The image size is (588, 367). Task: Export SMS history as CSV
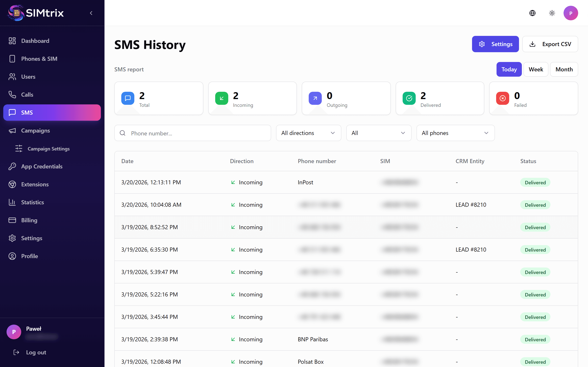pos(550,44)
